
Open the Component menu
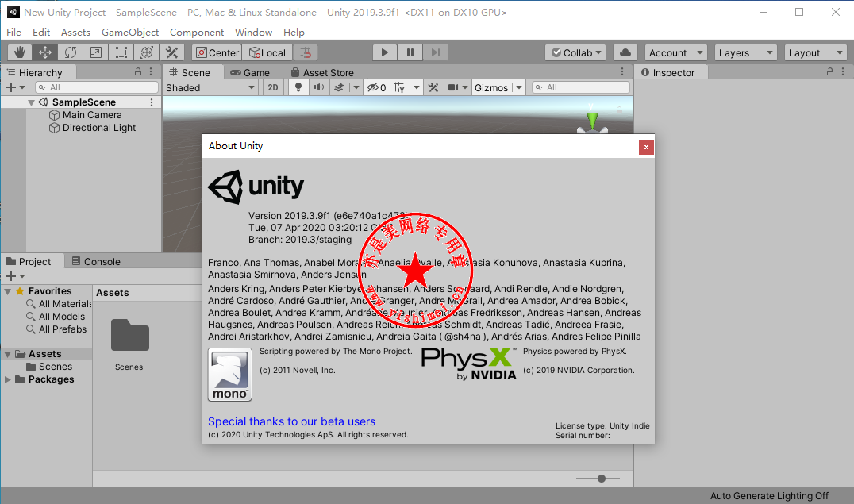click(x=197, y=33)
